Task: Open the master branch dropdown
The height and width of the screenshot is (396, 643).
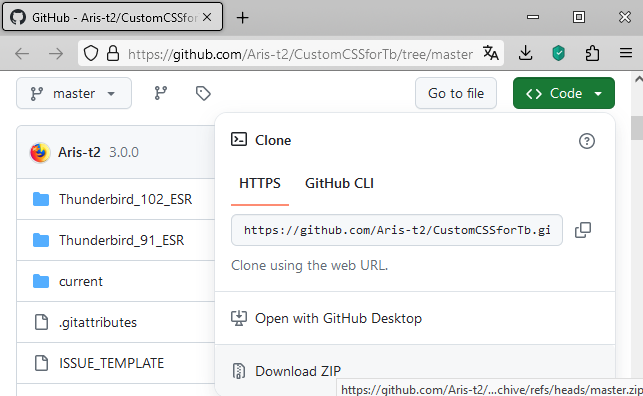Action: point(74,93)
